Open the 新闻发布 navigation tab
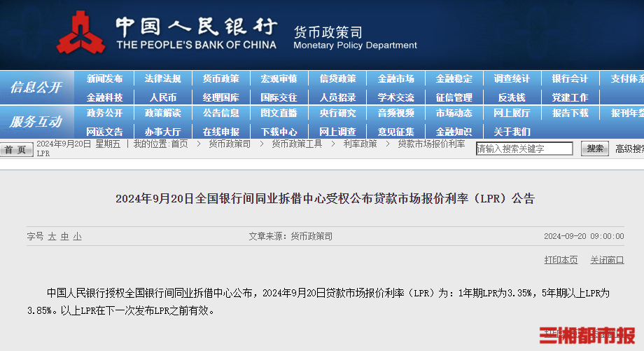 tap(104, 78)
